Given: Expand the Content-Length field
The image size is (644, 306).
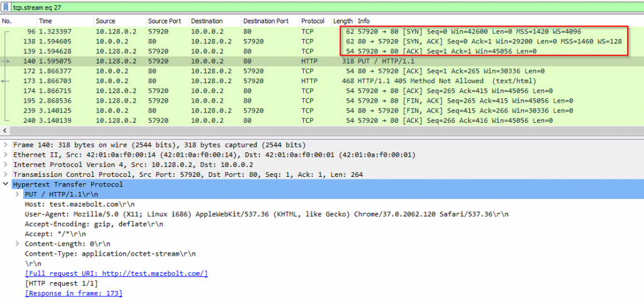Looking at the screenshot, I should (x=17, y=244).
